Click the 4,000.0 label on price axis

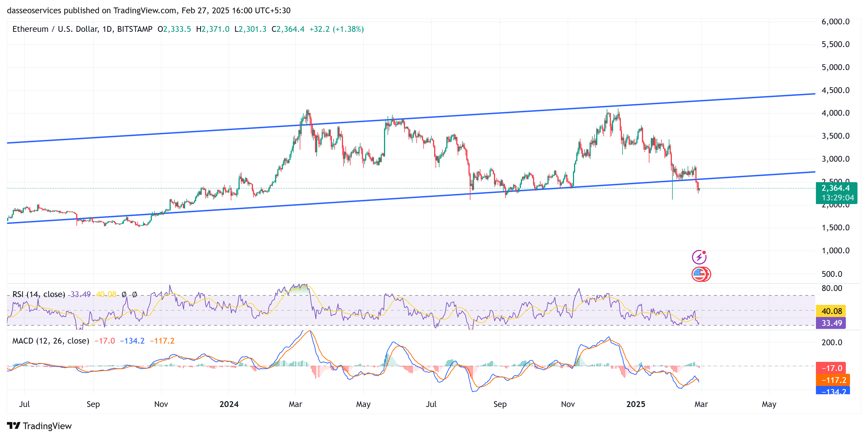(x=835, y=113)
